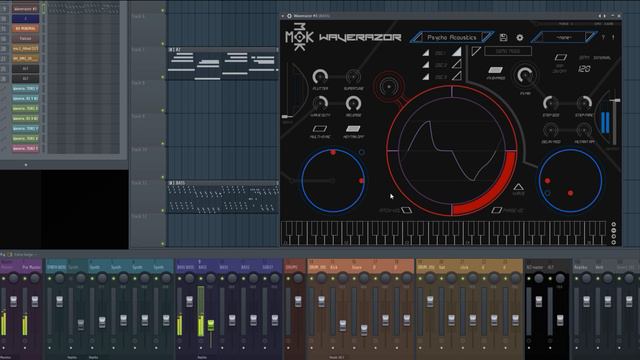The image size is (640, 360).
Task: Click the Kick mixer track fader
Action: pyautogui.click(x=343, y=324)
